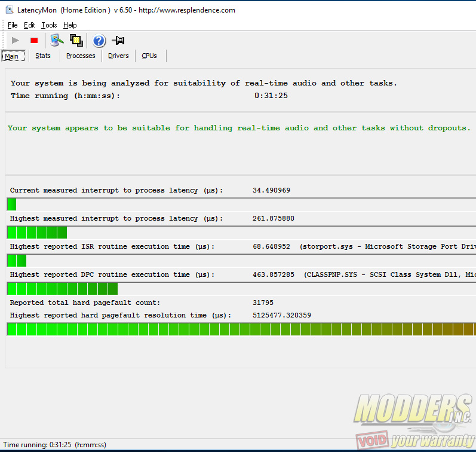Open the options icon with computer and pen
The height and width of the screenshot is (452, 476).
[x=57, y=40]
